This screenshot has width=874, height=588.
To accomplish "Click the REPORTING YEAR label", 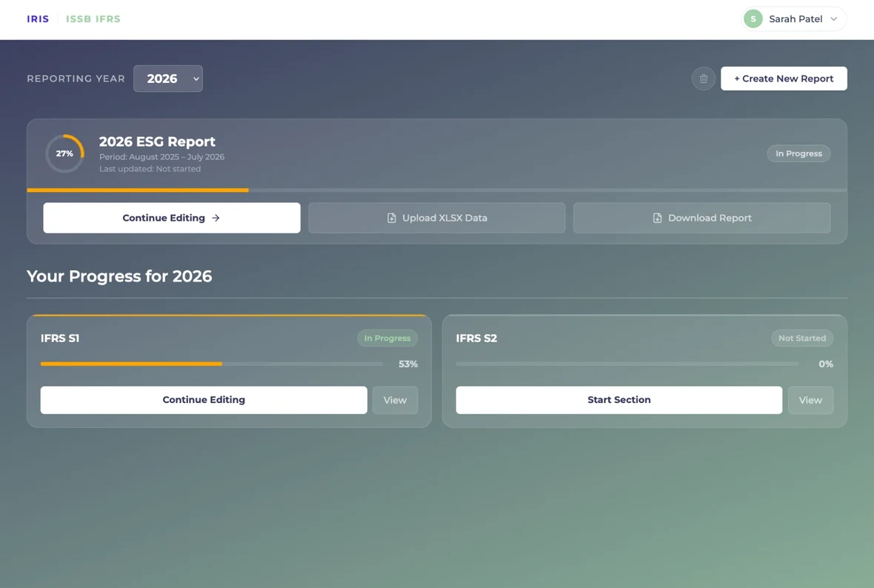I will pyautogui.click(x=76, y=78).
